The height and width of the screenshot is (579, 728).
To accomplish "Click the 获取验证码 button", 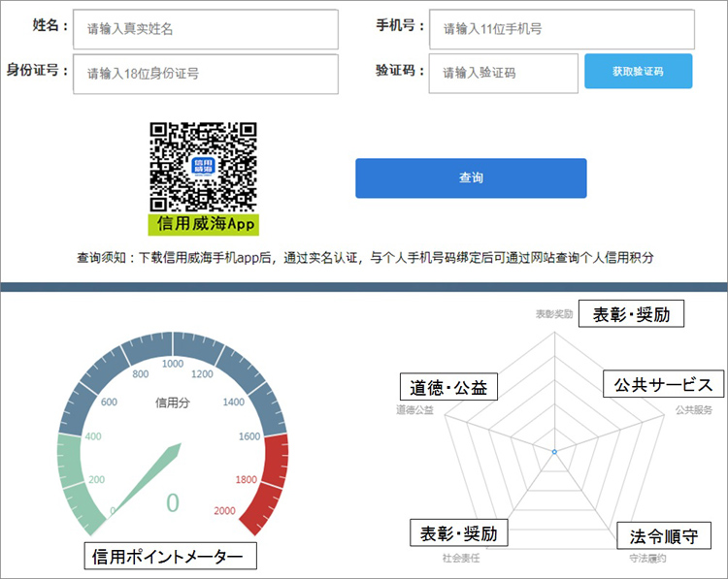I will [x=639, y=71].
